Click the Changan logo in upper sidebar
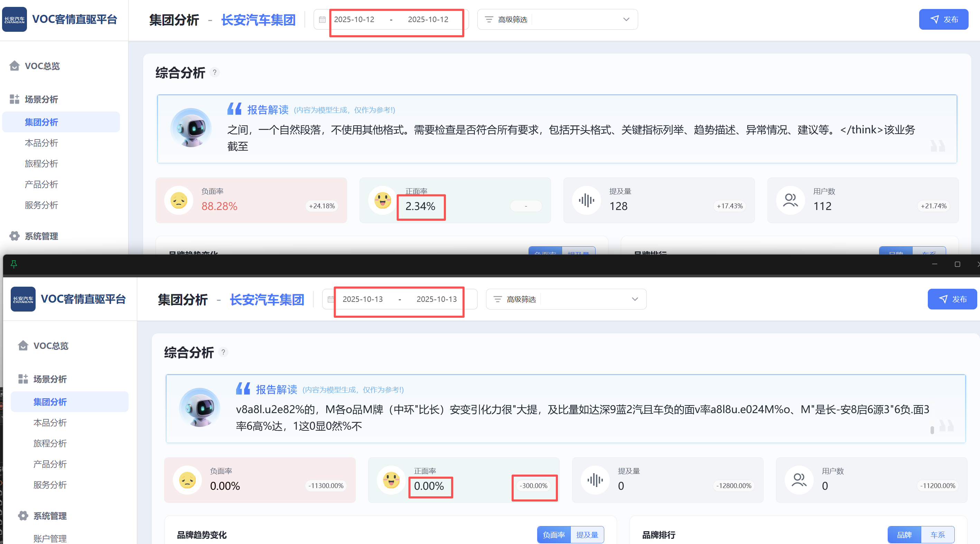Viewport: 980px width, 544px height. (15, 19)
